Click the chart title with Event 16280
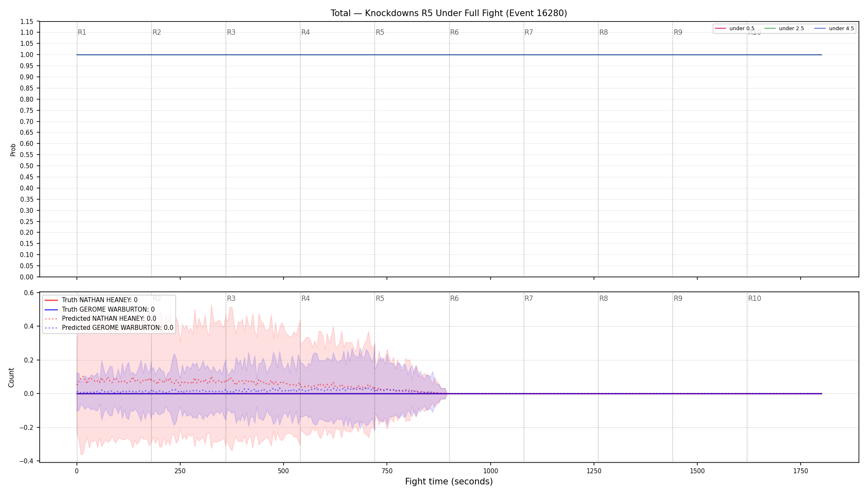This screenshot has width=868, height=496. [x=449, y=13]
